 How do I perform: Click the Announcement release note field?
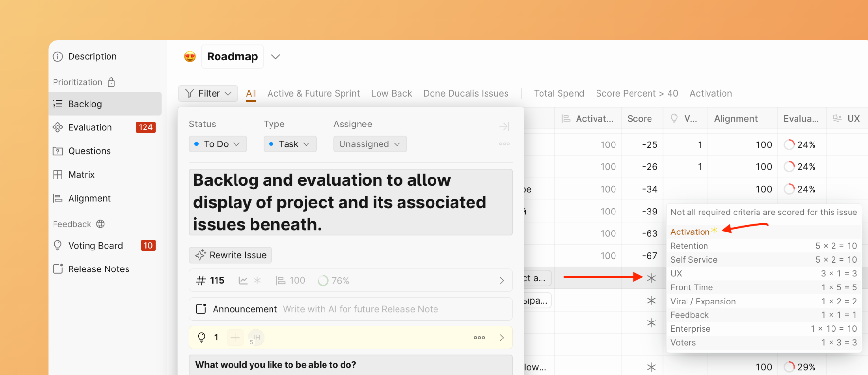tap(360, 309)
